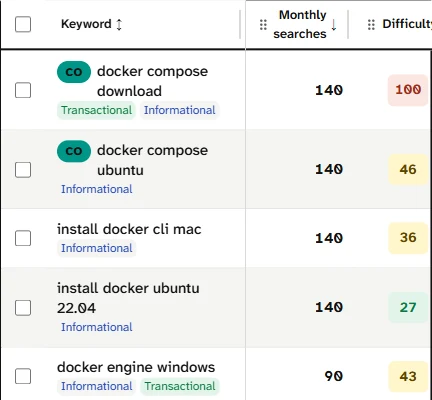Click difficulty score 27 badge
This screenshot has width=432, height=400.
[408, 307]
